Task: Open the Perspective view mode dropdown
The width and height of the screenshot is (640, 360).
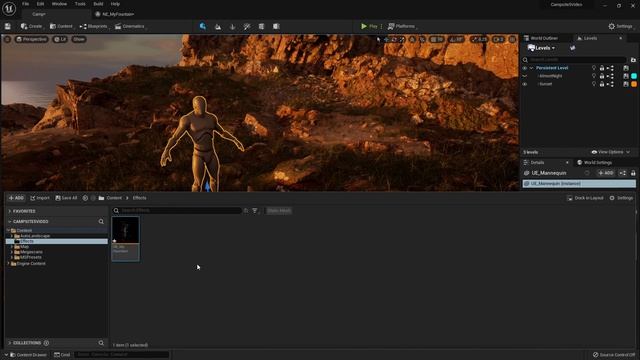Action: (x=31, y=40)
